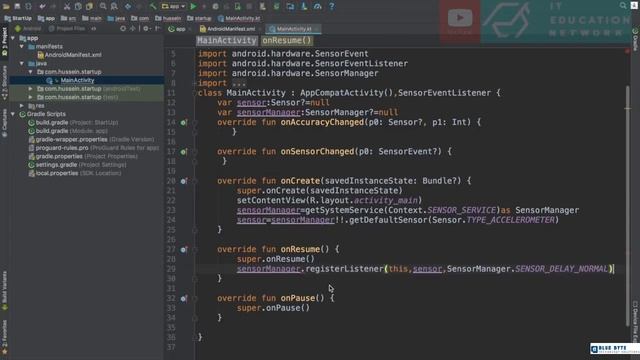
Task: Expand the folded imports on line 8
Action: click(238, 83)
